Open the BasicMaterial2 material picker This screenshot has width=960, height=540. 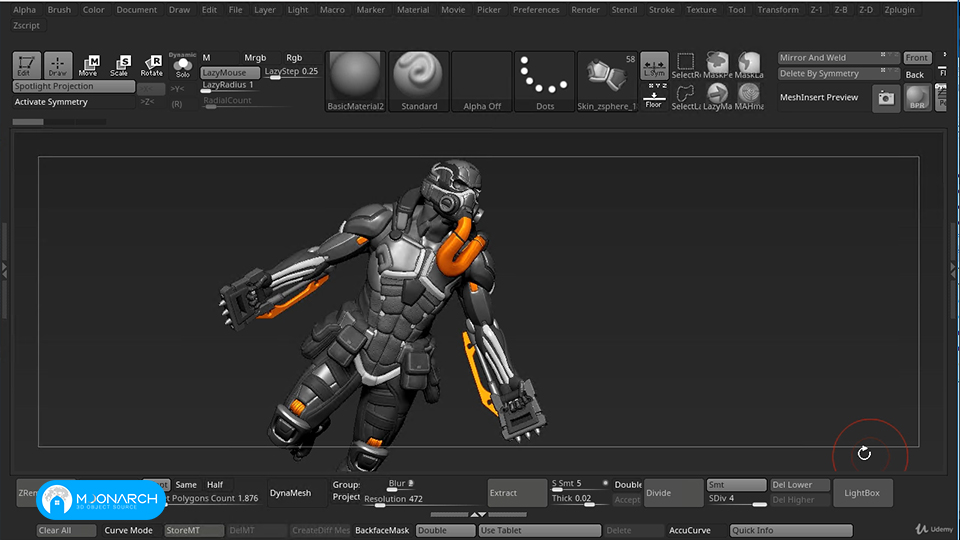tap(356, 81)
